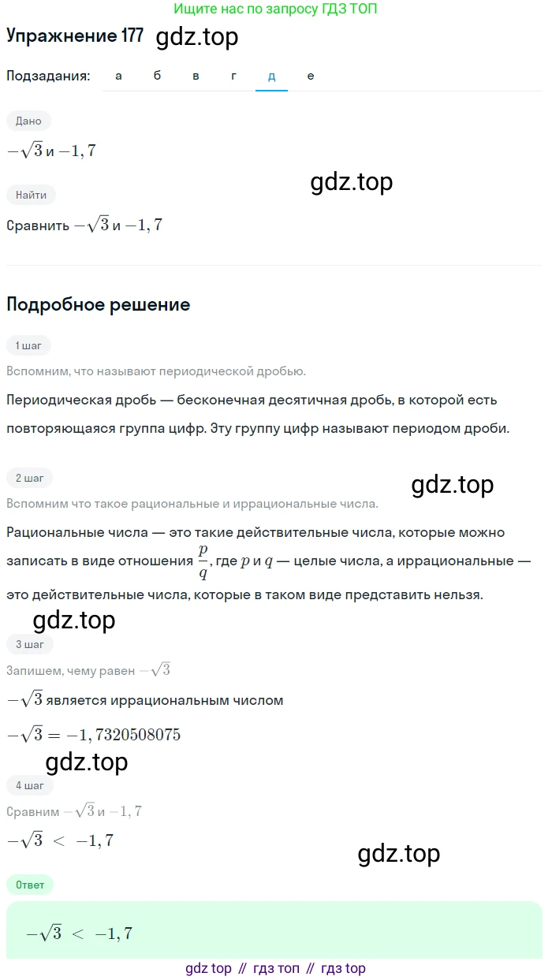Click the Дано badge
Viewport: 552px width, 980px height.
28,121
